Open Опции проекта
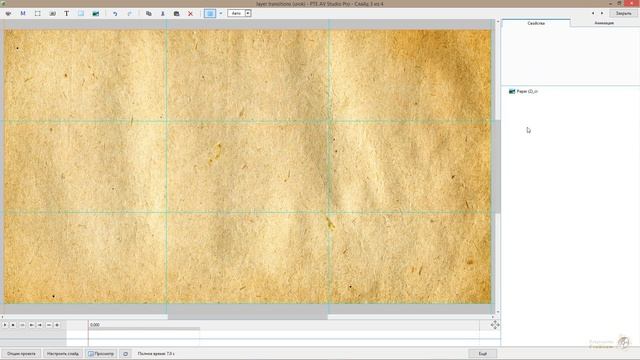Image resolution: width=640 pixels, height=360 pixels. coord(21,353)
